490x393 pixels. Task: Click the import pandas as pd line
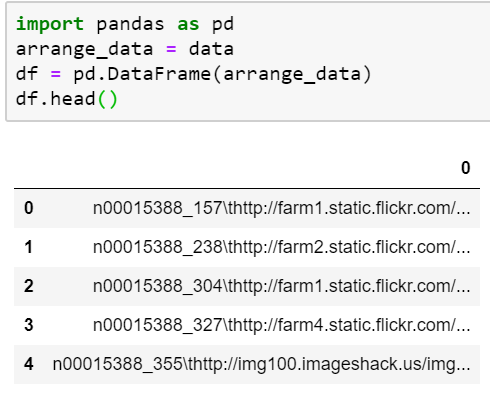pos(125,24)
